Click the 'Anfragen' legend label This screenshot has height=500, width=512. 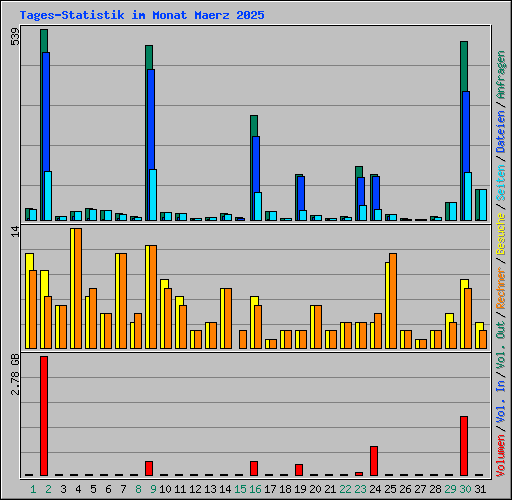click(501, 75)
